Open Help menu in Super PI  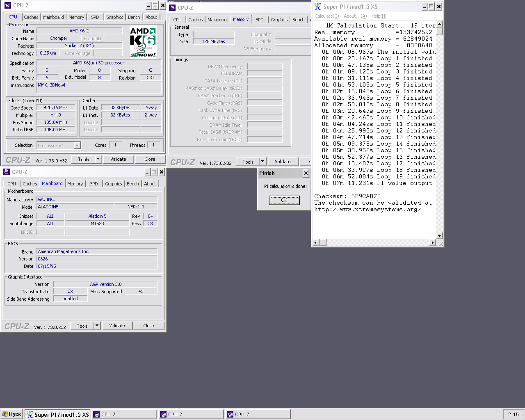[379, 16]
